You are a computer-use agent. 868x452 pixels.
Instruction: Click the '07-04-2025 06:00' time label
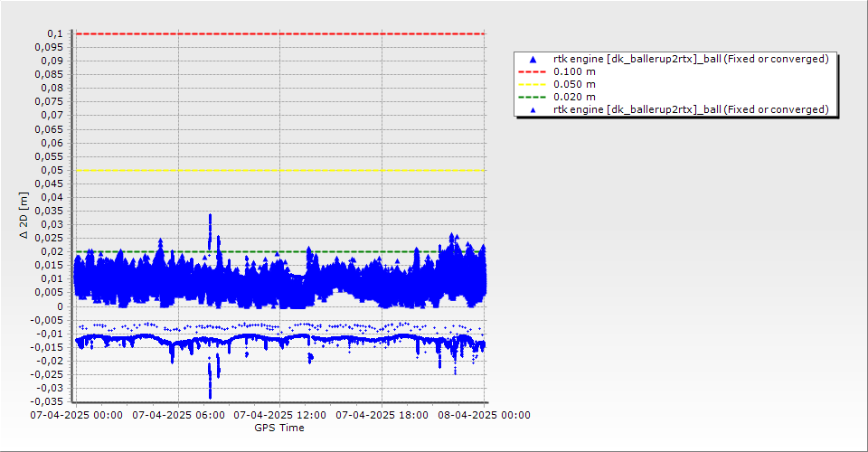point(178,415)
